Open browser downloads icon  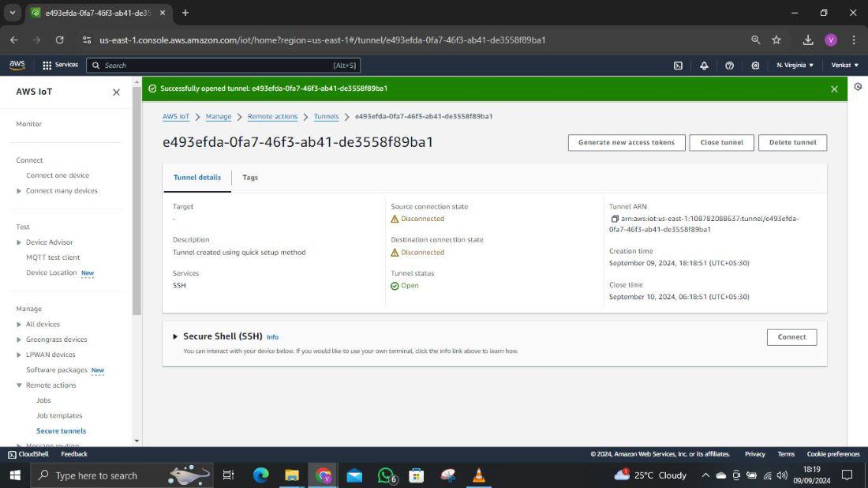coord(808,40)
